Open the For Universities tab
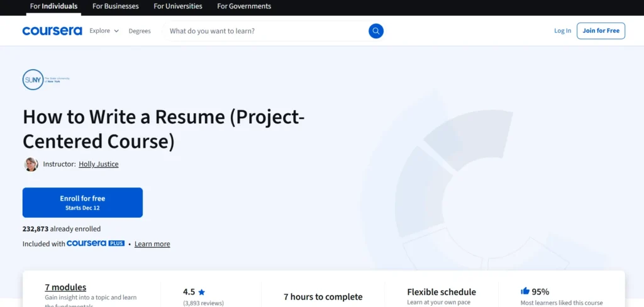The width and height of the screenshot is (644, 307). tap(178, 6)
